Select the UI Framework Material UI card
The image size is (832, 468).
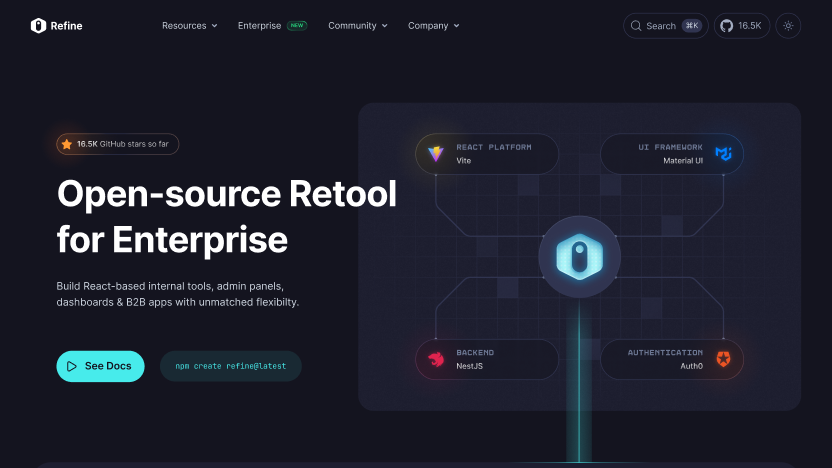click(x=672, y=154)
